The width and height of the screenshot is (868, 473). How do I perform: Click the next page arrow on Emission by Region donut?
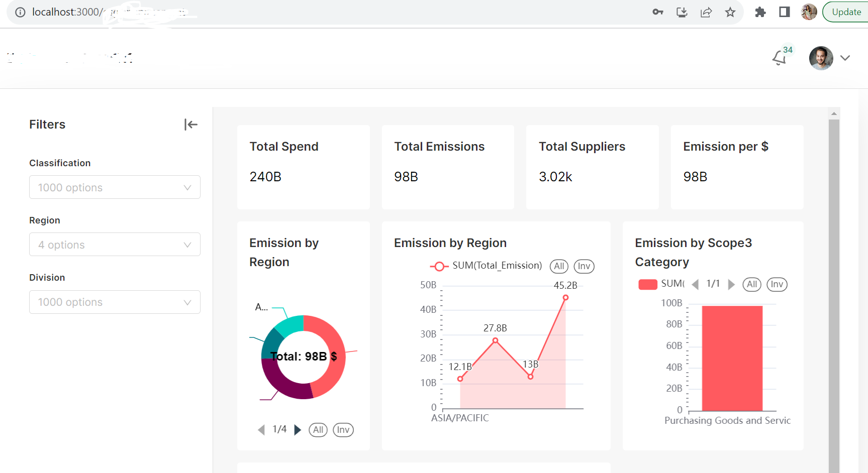click(298, 429)
